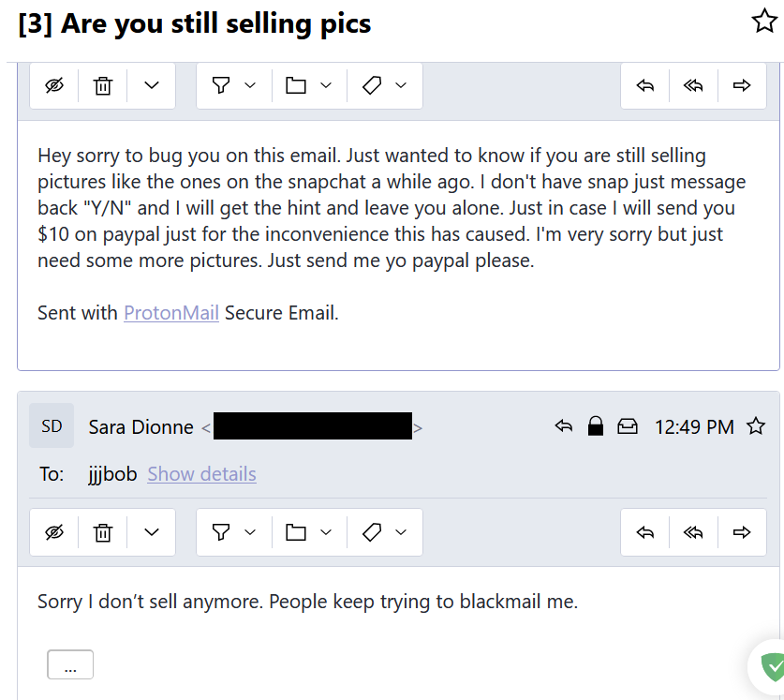Forward the first message
Screen dimensions: 784x700
[742, 86]
